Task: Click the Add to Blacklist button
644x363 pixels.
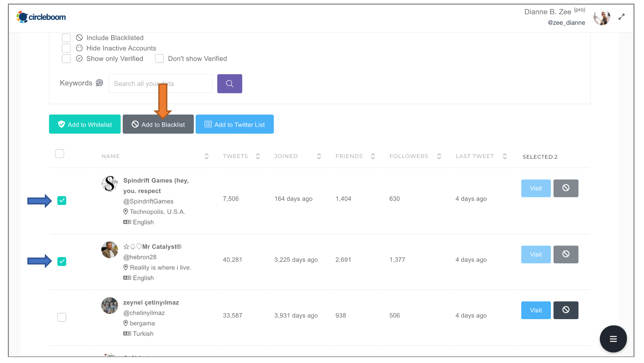Action: [158, 124]
